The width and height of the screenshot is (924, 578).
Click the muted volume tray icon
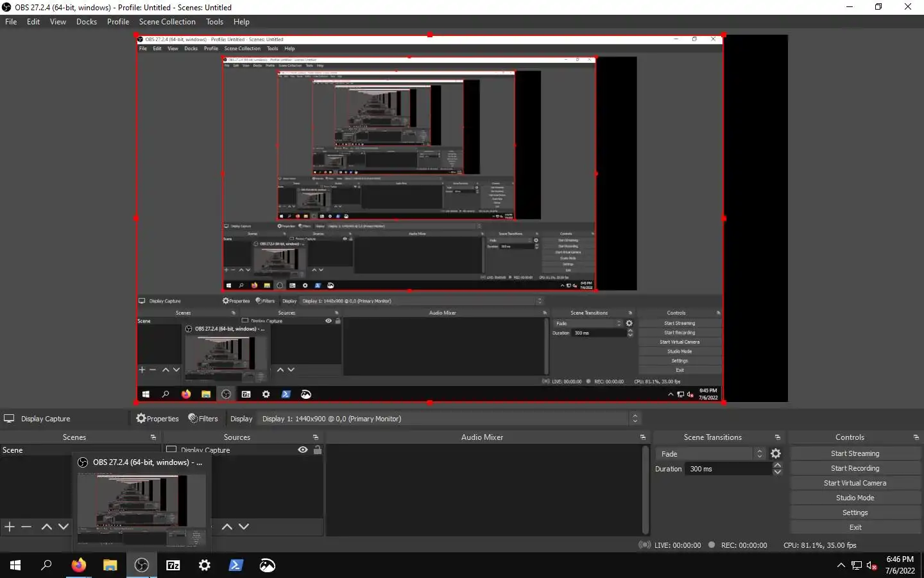[871, 565]
